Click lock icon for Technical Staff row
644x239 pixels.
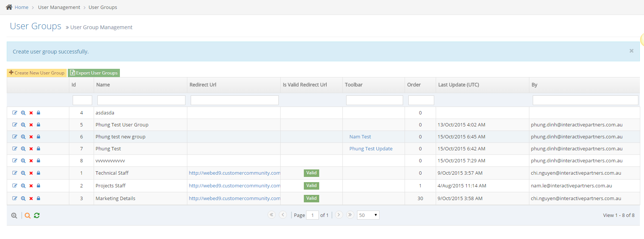pyautogui.click(x=39, y=173)
